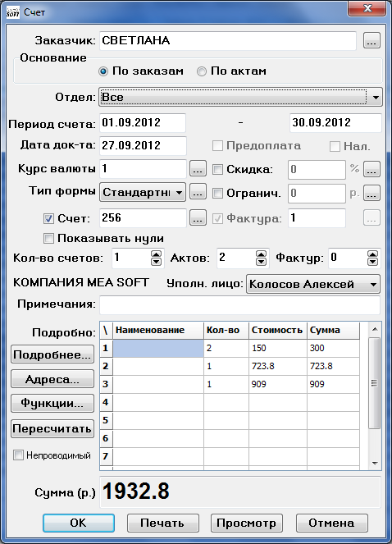
Task: Open customer picker next to Заказчик field
Action: (371, 40)
